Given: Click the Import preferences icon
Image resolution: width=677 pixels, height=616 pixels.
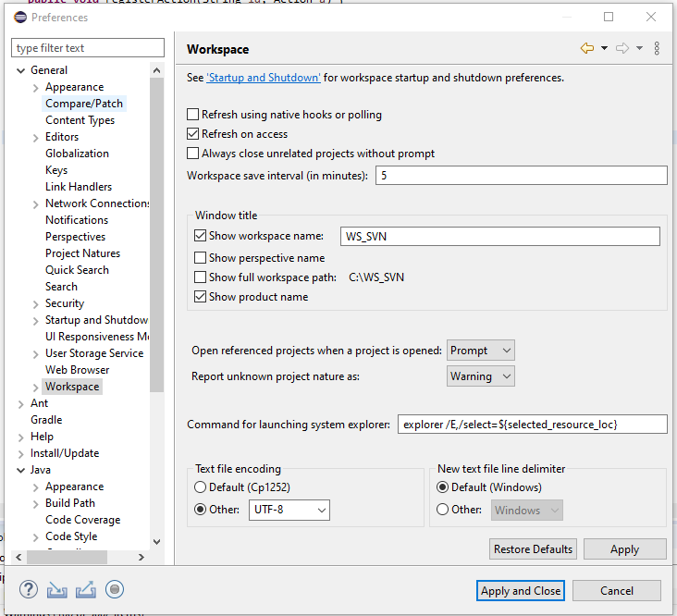Looking at the screenshot, I should tap(57, 589).
